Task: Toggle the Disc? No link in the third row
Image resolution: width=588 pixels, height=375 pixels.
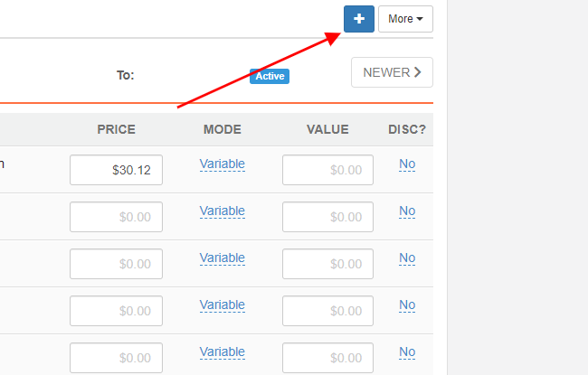Action: (407, 258)
